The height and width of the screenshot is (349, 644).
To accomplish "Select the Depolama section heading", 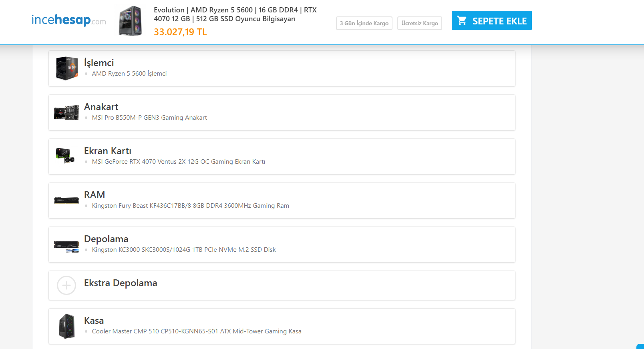I will (x=106, y=239).
